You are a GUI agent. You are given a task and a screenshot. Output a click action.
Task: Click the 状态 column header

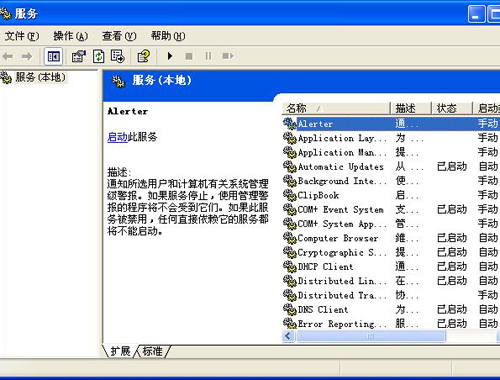452,108
